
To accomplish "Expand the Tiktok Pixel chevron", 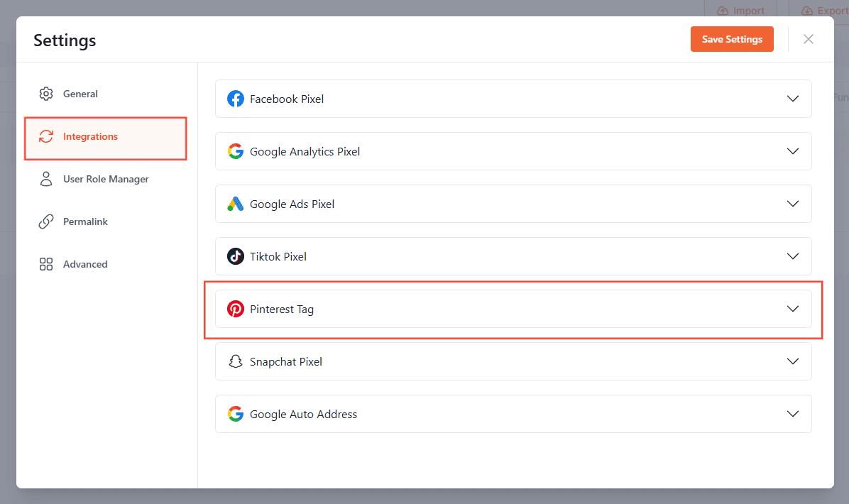I will pos(793,257).
